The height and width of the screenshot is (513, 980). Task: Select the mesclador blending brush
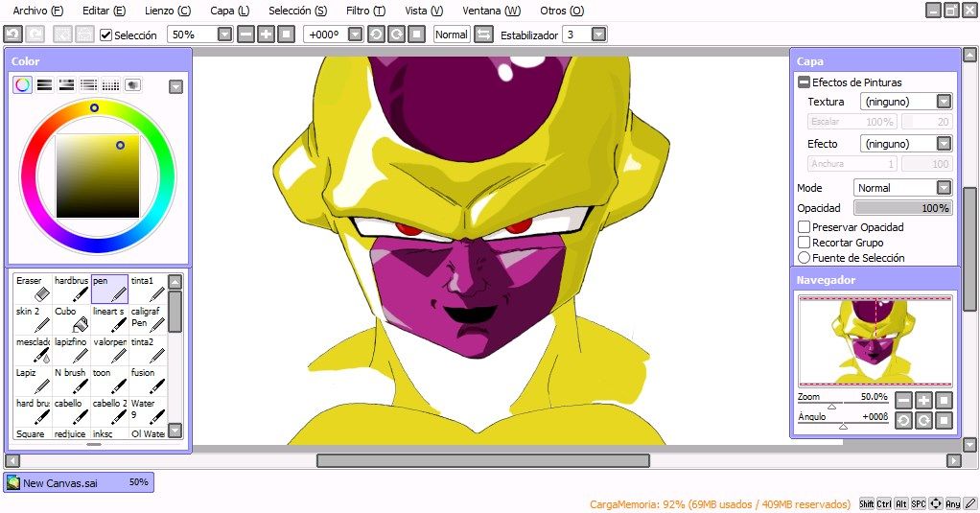point(34,350)
